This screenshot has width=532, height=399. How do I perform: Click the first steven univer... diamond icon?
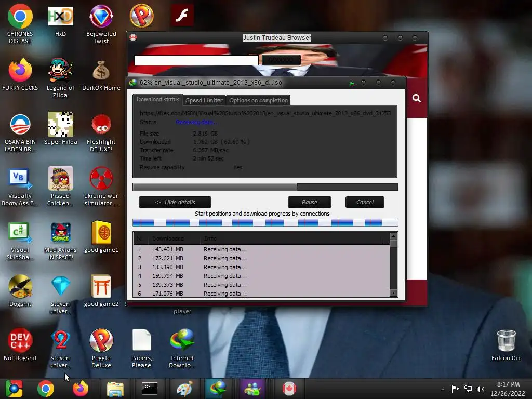[60, 295]
